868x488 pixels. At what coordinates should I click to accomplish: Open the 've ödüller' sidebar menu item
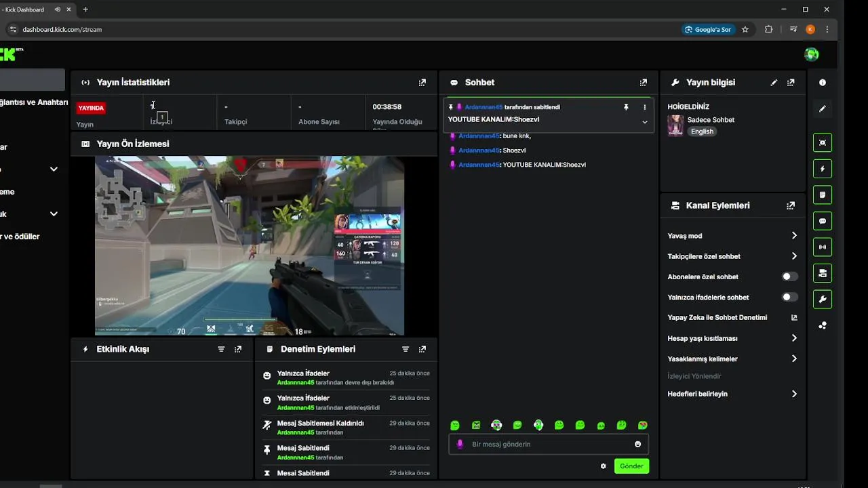click(20, 237)
